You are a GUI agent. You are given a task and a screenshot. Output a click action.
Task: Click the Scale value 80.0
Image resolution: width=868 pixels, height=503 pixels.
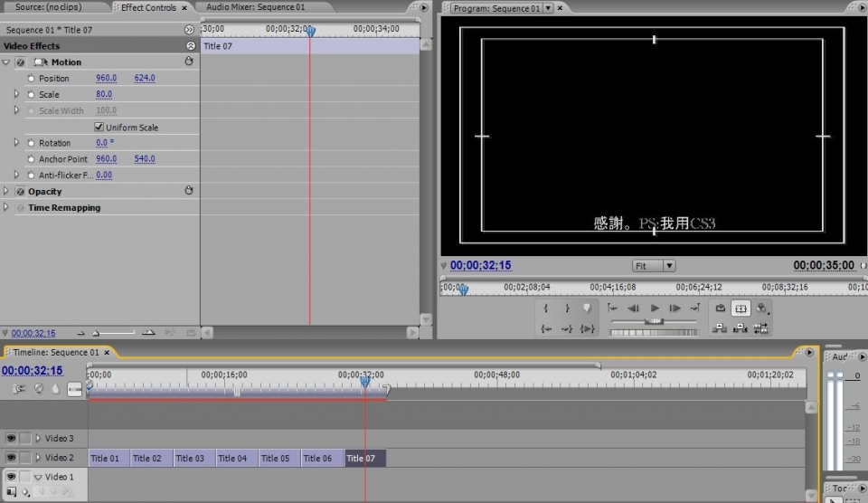[x=104, y=95]
